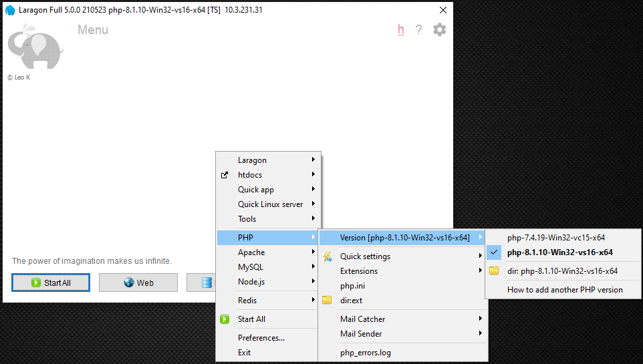Select the PHP menu entry

tap(268, 237)
